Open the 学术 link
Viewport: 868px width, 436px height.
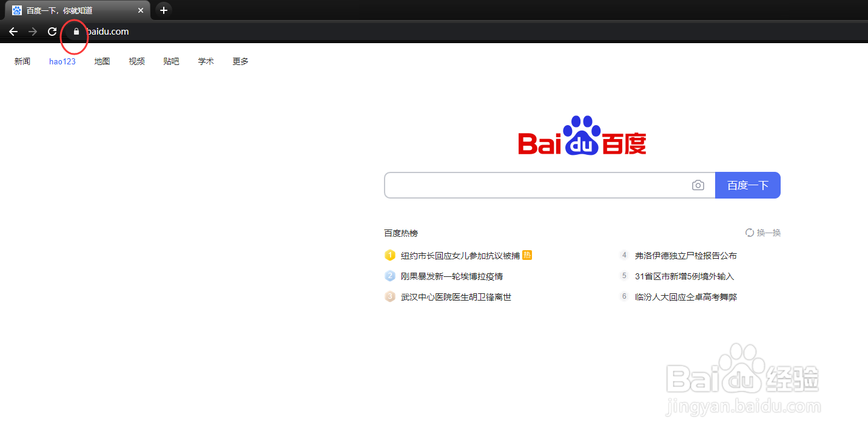pos(206,61)
